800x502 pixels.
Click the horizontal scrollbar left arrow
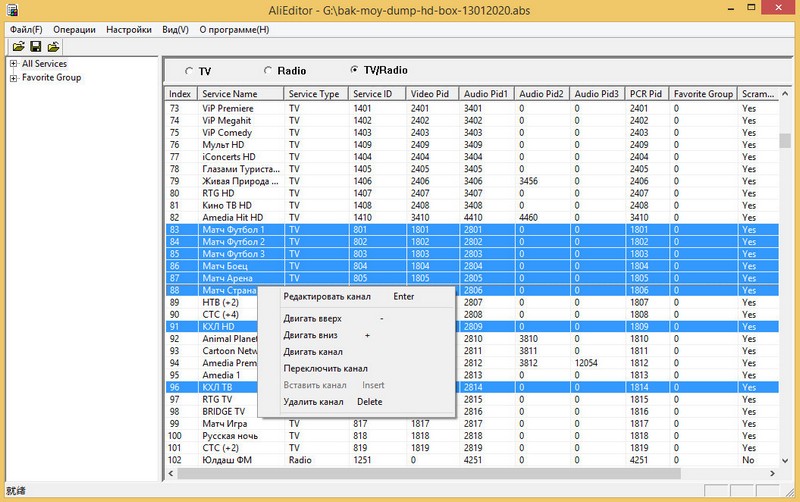tap(171, 473)
